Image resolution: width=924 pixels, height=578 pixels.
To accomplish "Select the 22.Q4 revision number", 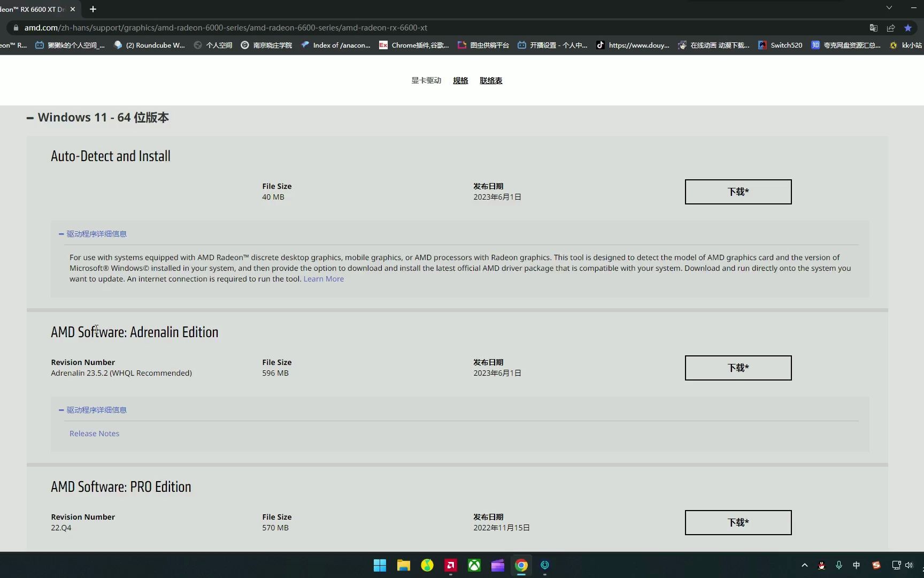I will (x=61, y=528).
